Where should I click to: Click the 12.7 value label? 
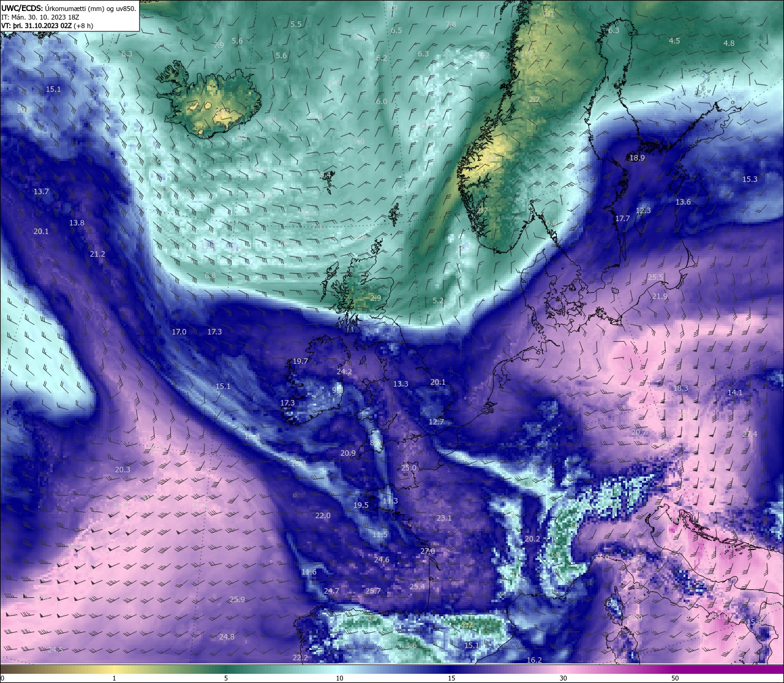(436, 421)
